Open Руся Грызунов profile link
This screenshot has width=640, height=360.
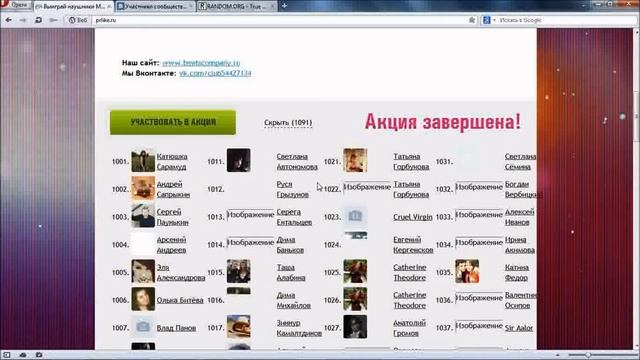293,189
